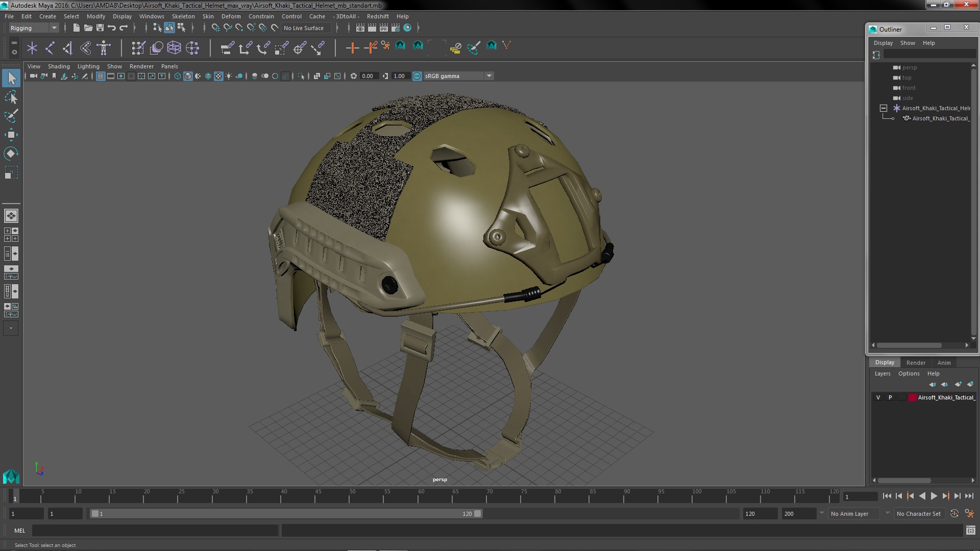
Task: Open the Deform menu
Action: click(231, 16)
